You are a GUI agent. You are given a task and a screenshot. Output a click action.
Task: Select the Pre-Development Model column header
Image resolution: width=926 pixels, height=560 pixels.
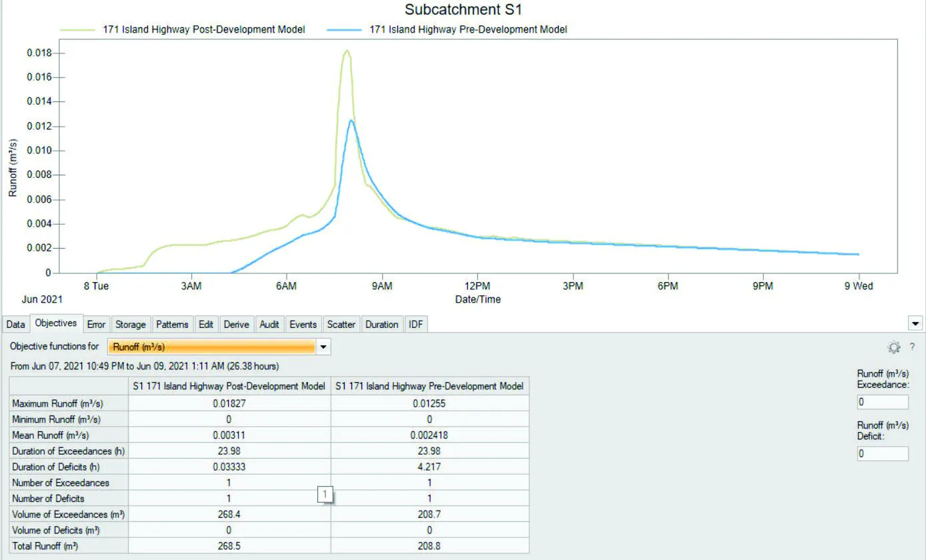click(x=429, y=386)
